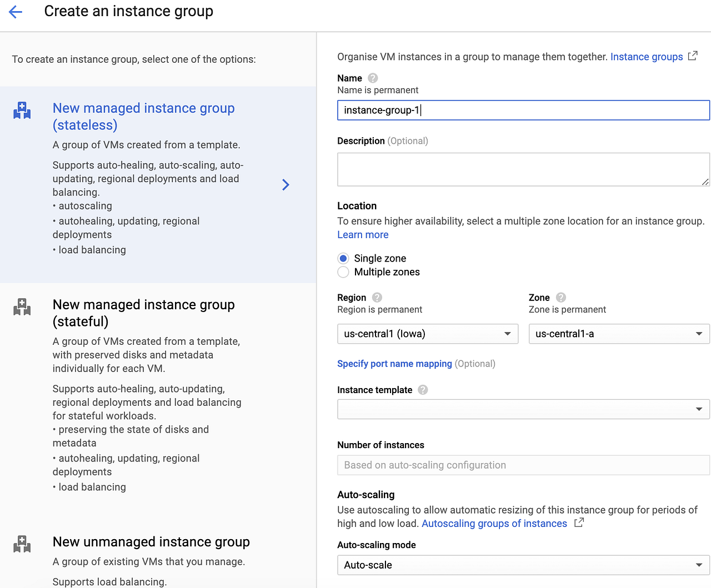The width and height of the screenshot is (711, 588).
Task: Click into the Description text area
Action: click(523, 169)
